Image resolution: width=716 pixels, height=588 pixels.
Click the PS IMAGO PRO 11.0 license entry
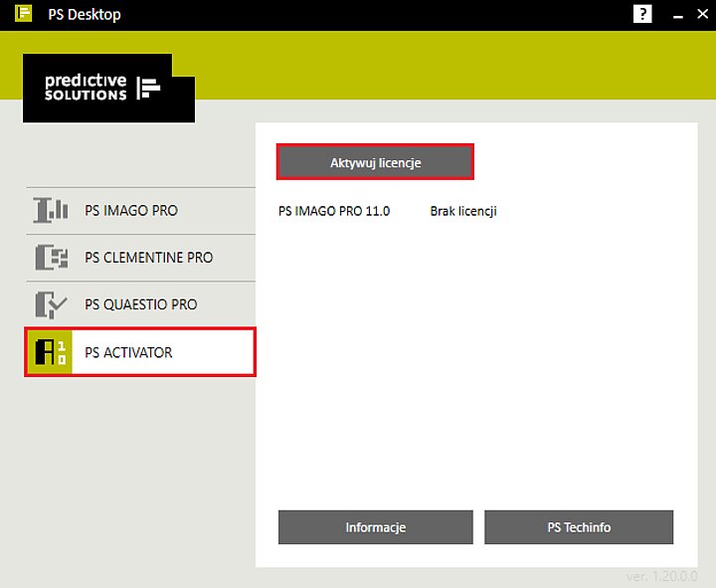(x=334, y=211)
